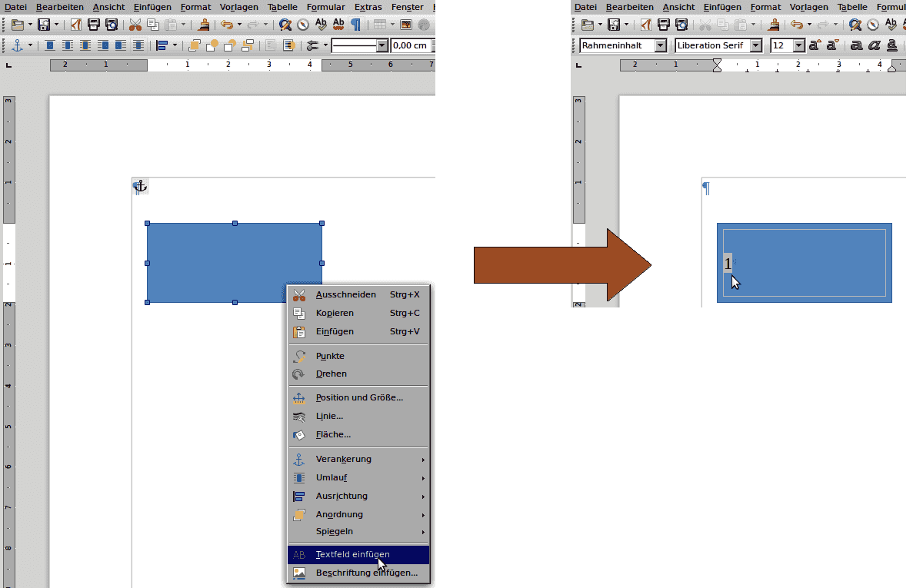Open the Liberation Serif font dropdown
The image size is (923, 588).
[755, 45]
